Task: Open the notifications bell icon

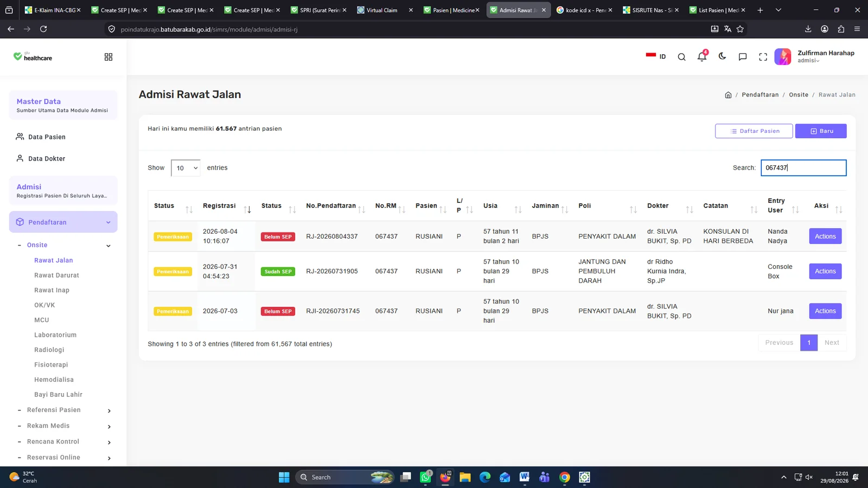Action: tap(702, 56)
